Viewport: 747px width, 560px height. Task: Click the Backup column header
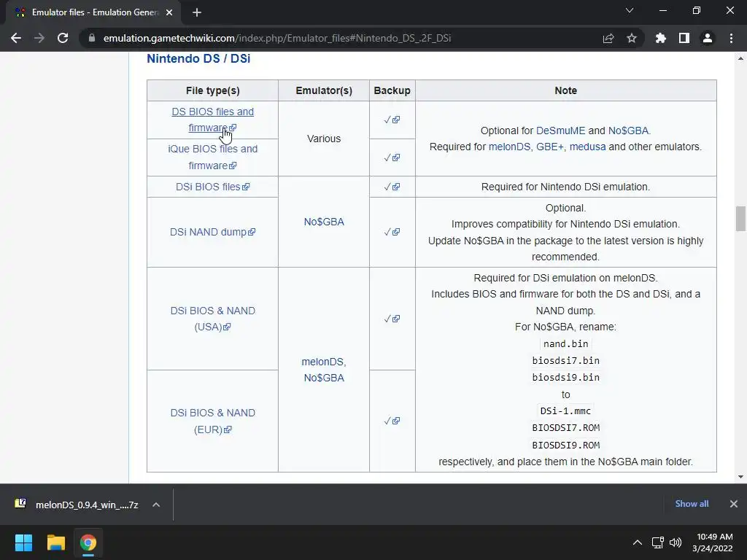tap(392, 90)
